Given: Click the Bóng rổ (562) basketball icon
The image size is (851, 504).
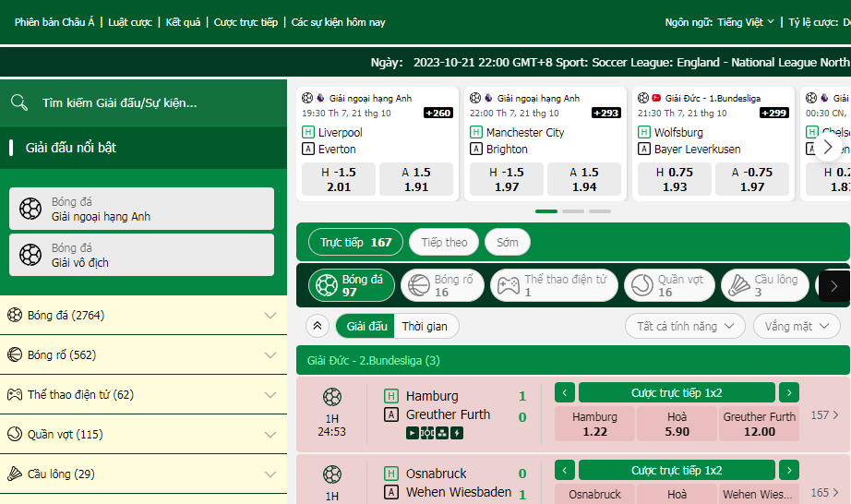Looking at the screenshot, I should (x=15, y=354).
